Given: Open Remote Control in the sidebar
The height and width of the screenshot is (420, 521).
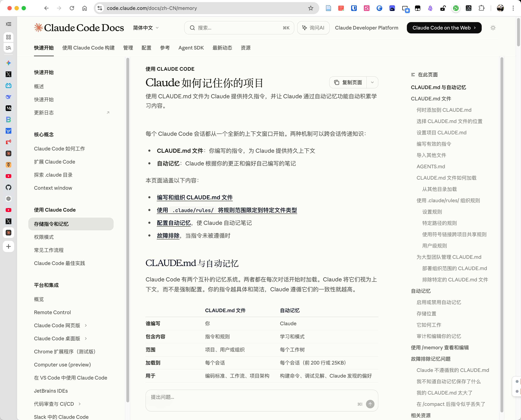Looking at the screenshot, I should point(52,312).
